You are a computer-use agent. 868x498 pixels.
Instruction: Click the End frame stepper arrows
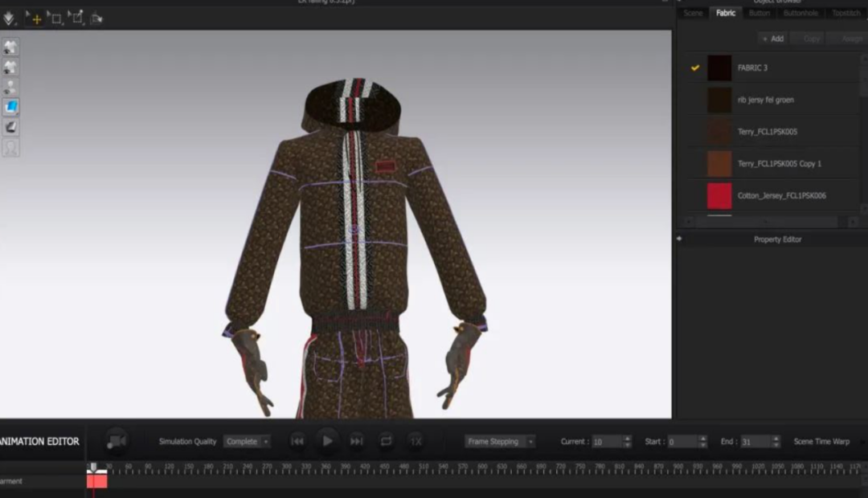pos(776,442)
